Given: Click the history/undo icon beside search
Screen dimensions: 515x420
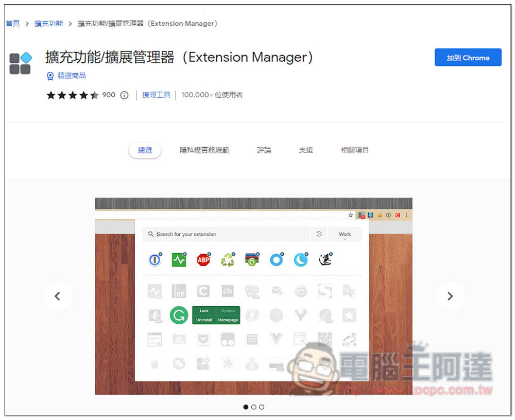Looking at the screenshot, I should (319, 234).
